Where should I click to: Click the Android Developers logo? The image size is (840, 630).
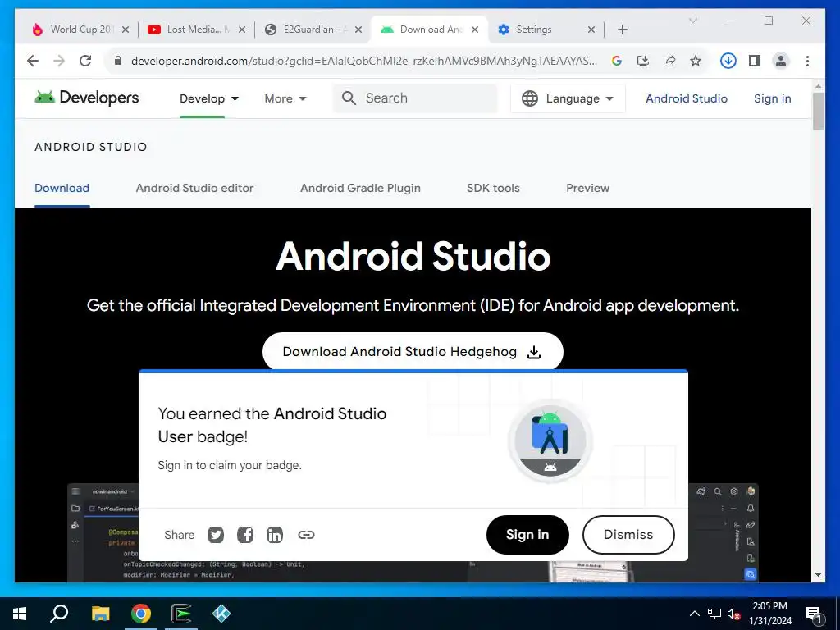[x=87, y=98]
